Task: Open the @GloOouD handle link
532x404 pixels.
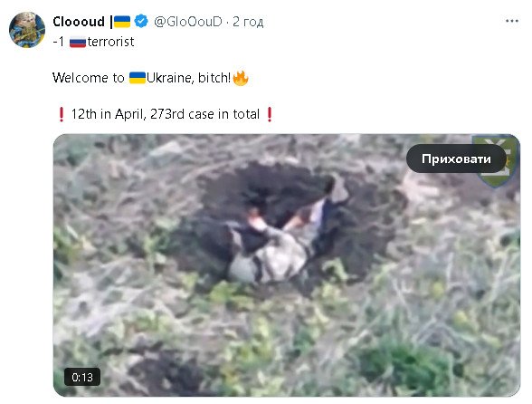Action: tap(188, 22)
